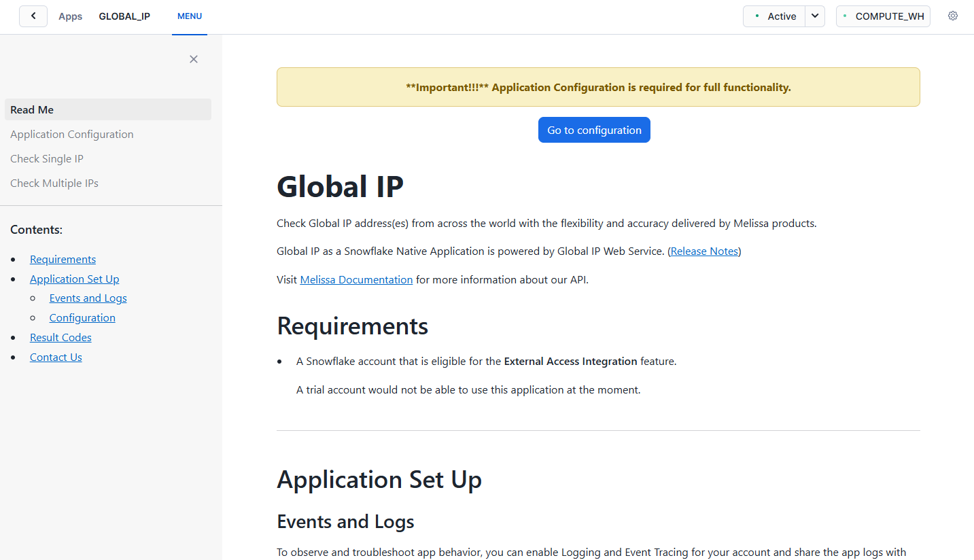Expand the Active status dropdown arrow
The image size is (974, 560).
(x=815, y=16)
